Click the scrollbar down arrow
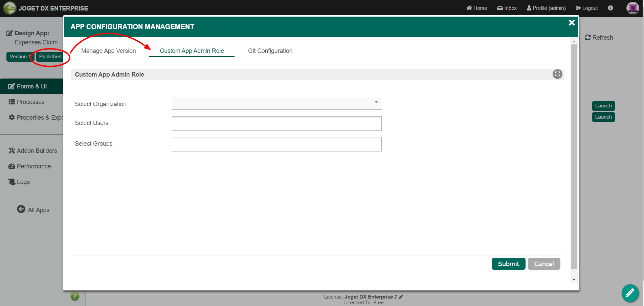Screen dimensions: 644x306 pyautogui.click(x=574, y=280)
